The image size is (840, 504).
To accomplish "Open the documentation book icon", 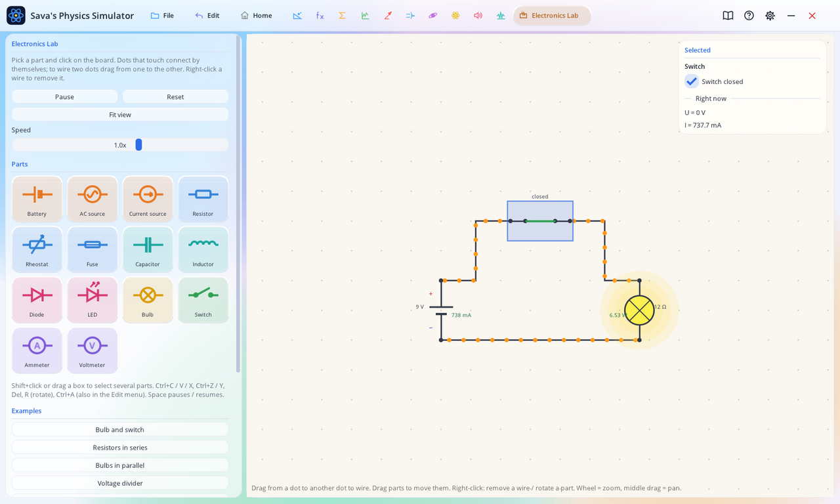I will click(x=728, y=16).
